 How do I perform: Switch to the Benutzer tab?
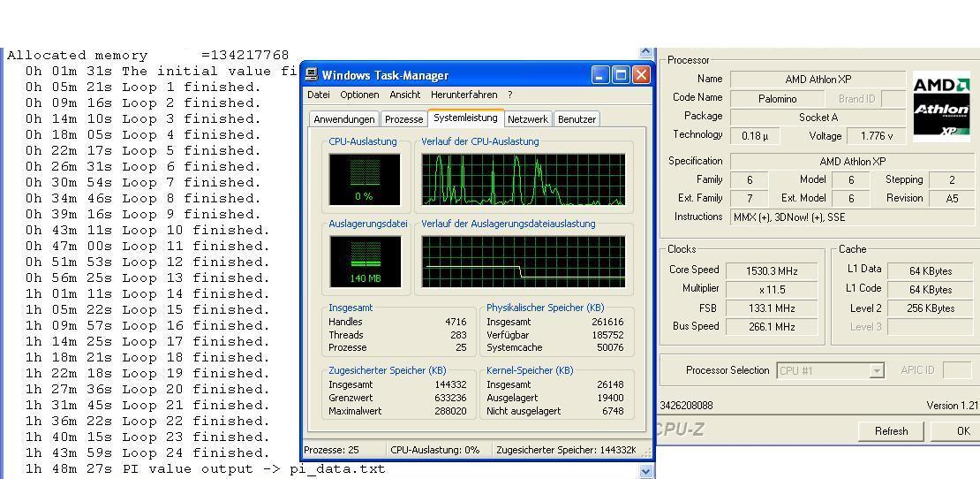pos(577,119)
